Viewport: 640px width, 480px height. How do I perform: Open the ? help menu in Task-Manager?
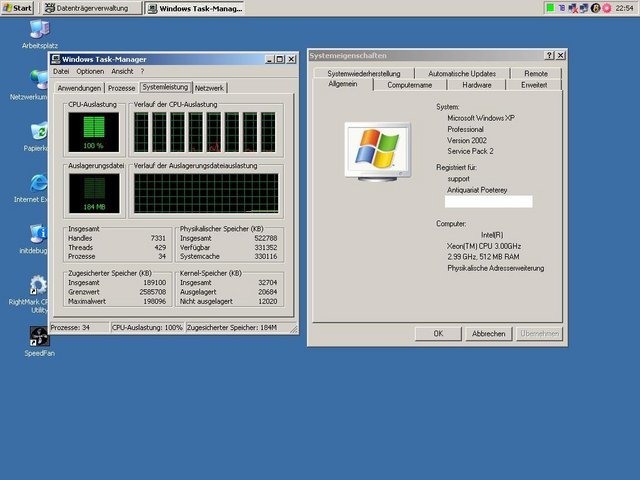[142, 71]
